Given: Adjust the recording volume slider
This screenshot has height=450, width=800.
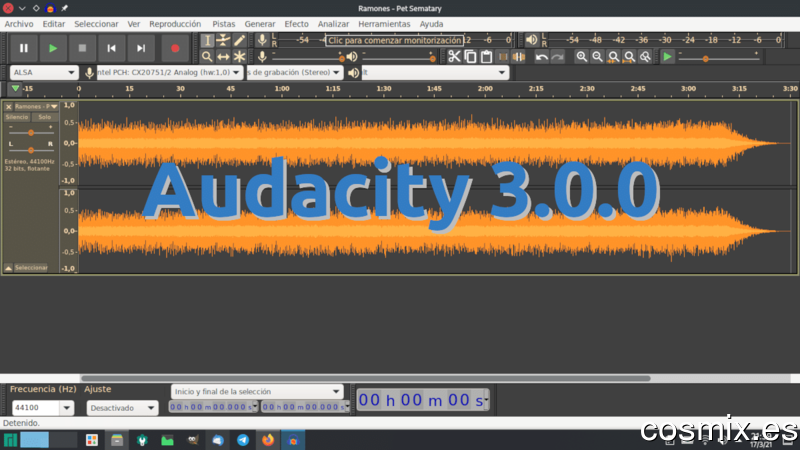Looking at the screenshot, I should point(308,58).
